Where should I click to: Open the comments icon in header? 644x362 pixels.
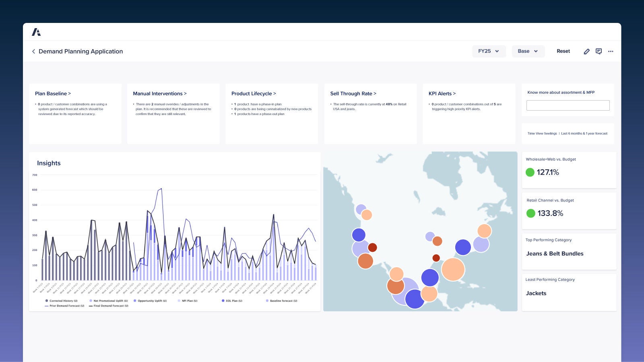click(x=599, y=51)
